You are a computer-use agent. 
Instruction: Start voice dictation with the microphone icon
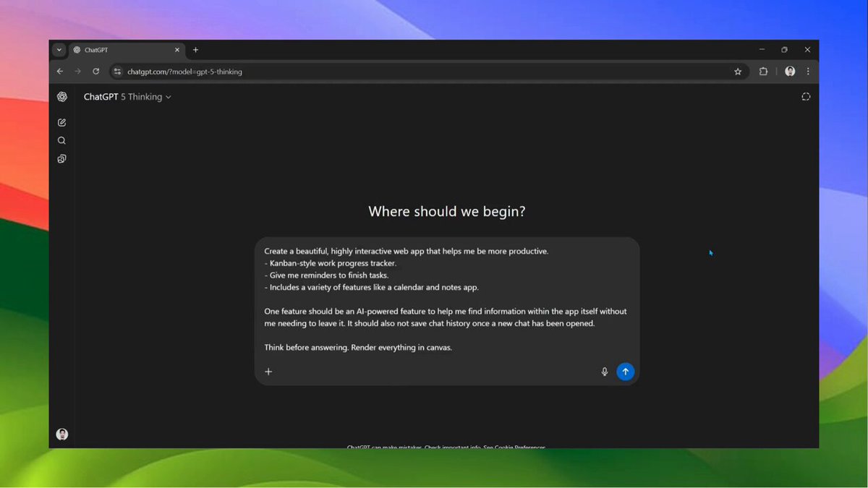click(605, 372)
